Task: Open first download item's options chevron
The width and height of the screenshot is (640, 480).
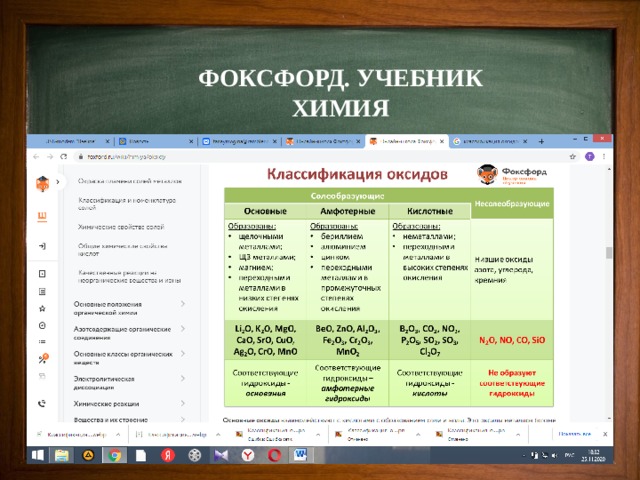Action: click(118, 435)
